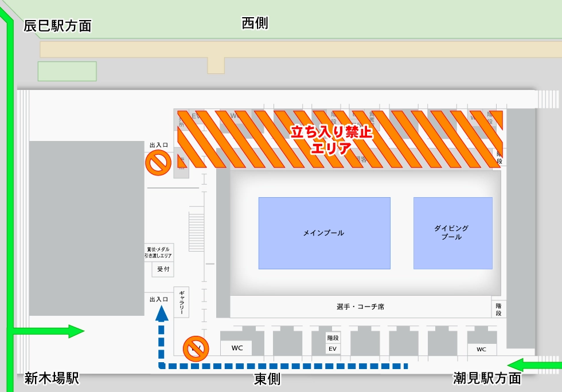The height and width of the screenshot is (392, 562).
Task: Click the left WC box on the east side
Action: point(237,348)
